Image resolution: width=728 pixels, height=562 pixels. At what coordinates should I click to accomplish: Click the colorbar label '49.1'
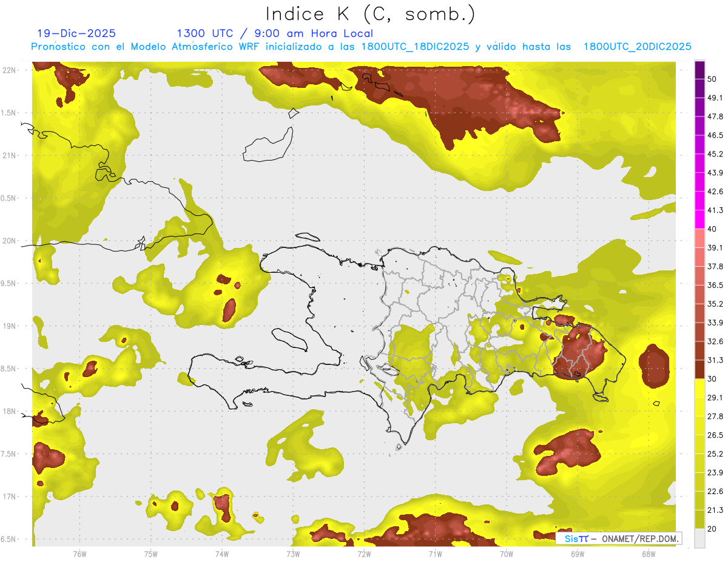715,98
